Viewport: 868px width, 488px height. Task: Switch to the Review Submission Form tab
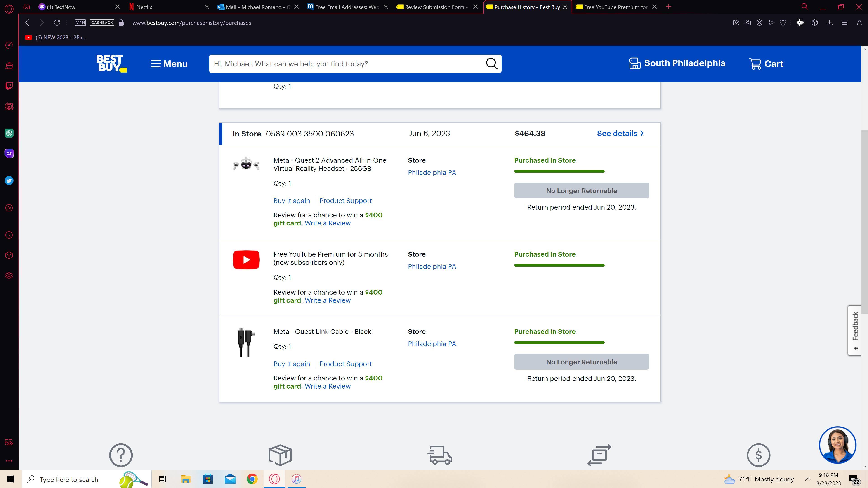[434, 7]
